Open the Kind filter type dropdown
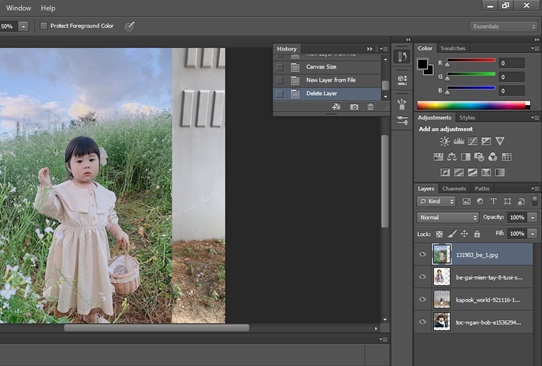Image resolution: width=542 pixels, height=366 pixels. coord(437,201)
